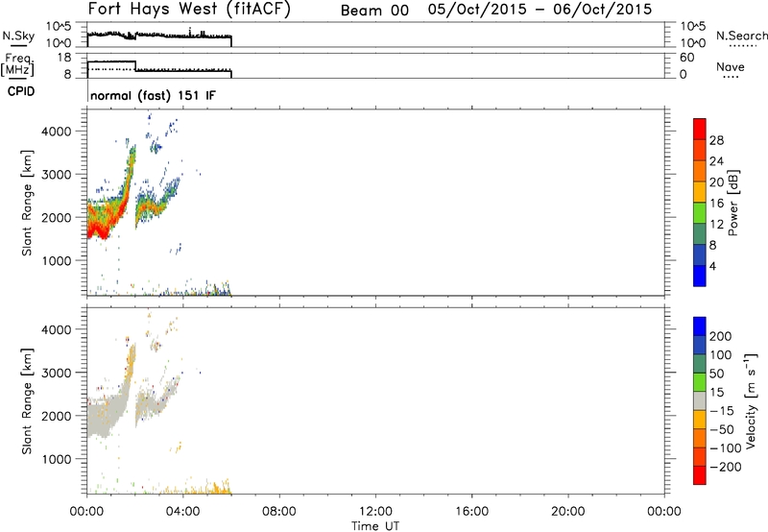This screenshot has width=768, height=532.
Task: Click the '4000' tick in power panel
Action: pos(57,132)
